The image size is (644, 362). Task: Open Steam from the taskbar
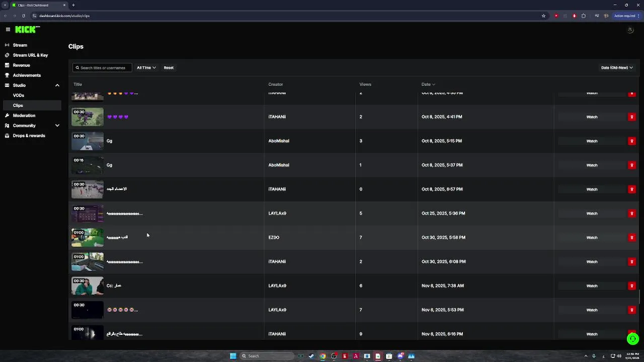(311, 356)
